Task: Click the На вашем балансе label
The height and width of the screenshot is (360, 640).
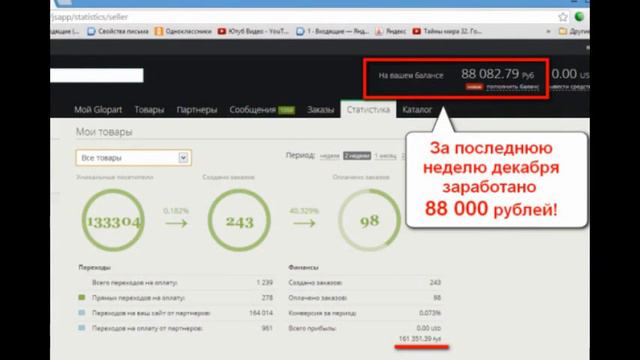Action: pos(411,75)
